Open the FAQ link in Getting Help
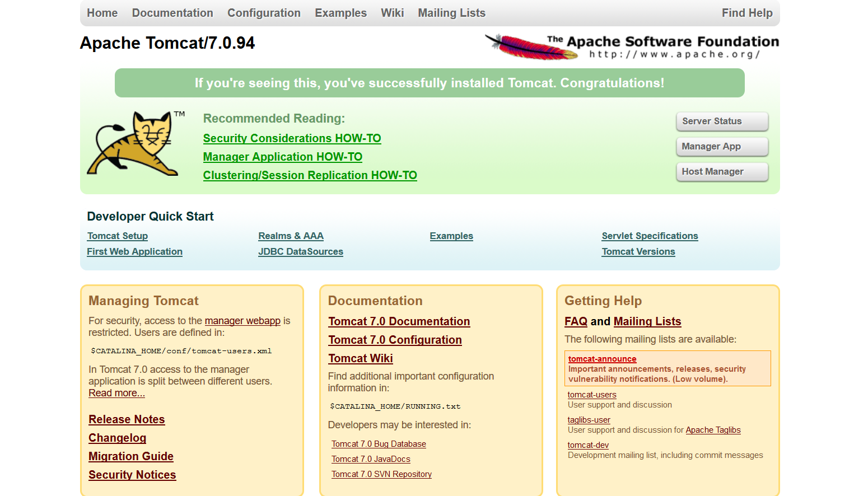The width and height of the screenshot is (868, 496). click(x=576, y=321)
